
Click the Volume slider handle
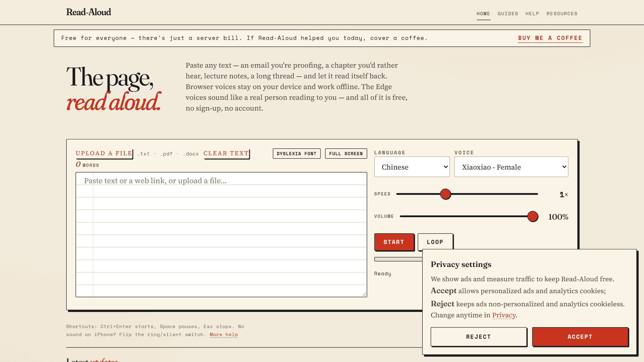pos(532,216)
